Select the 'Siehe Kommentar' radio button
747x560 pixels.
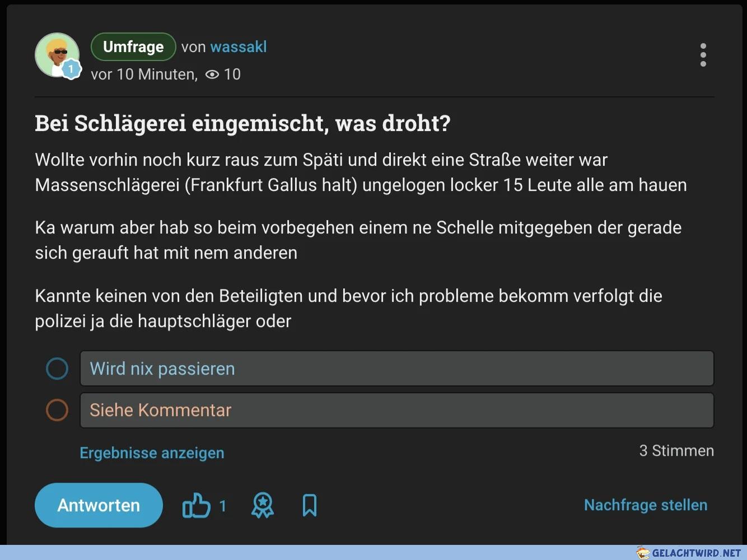click(57, 410)
